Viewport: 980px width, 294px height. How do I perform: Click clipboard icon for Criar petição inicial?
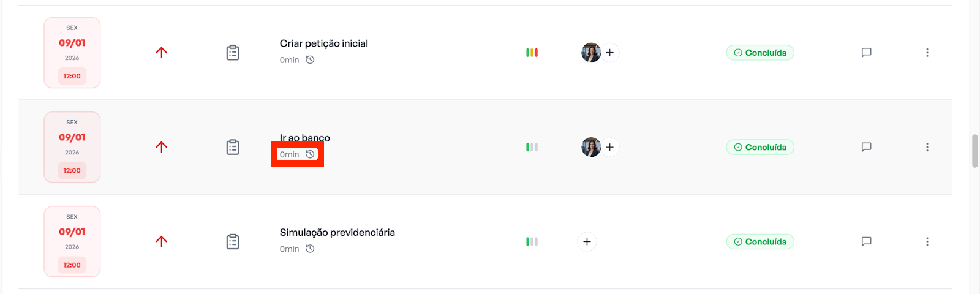[233, 53]
